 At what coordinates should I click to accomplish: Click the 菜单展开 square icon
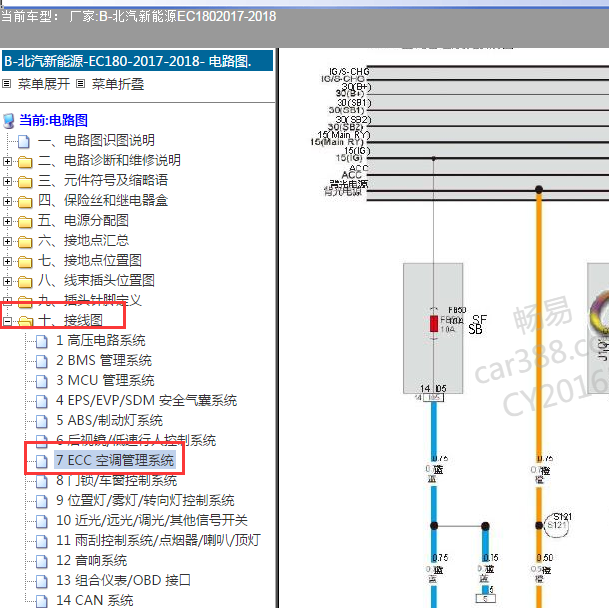tap(7, 84)
